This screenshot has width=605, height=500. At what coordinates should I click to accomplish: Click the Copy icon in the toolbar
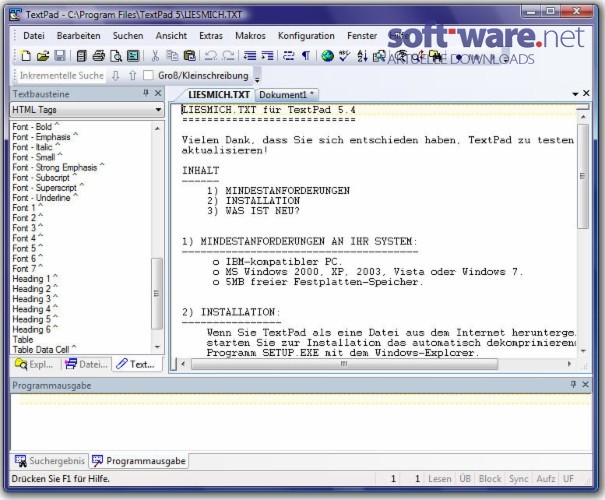(x=172, y=56)
